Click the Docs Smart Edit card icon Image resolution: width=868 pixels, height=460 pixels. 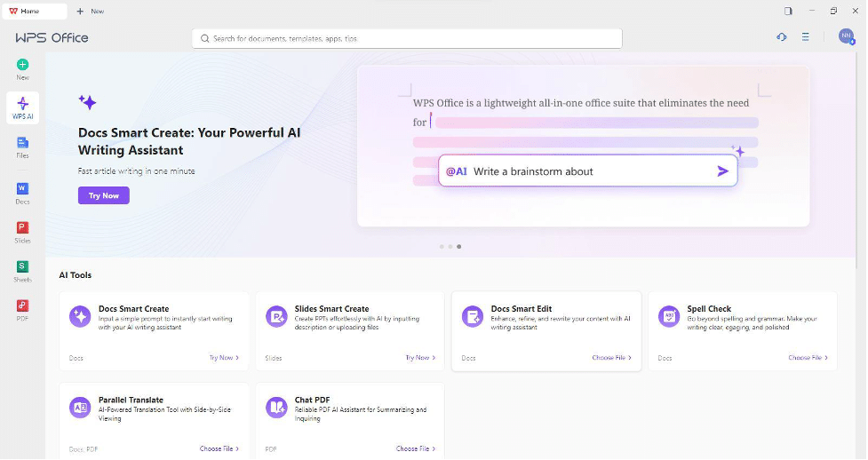[x=473, y=317]
